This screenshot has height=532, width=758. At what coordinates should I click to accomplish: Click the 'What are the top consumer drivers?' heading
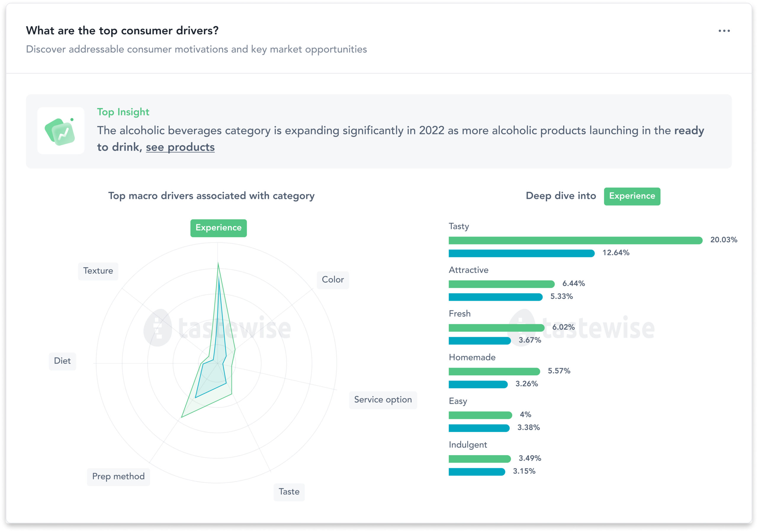122,31
